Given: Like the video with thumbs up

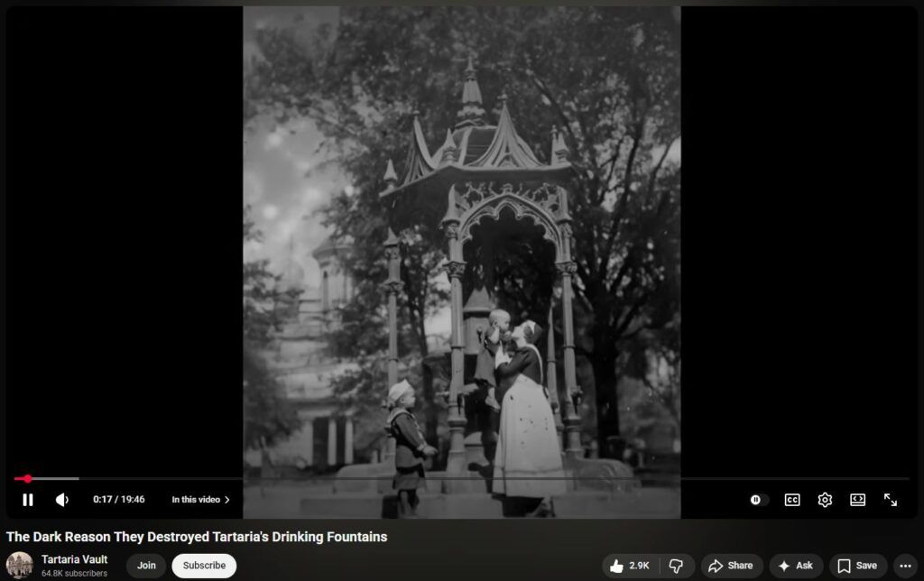Looking at the screenshot, I should (630, 566).
